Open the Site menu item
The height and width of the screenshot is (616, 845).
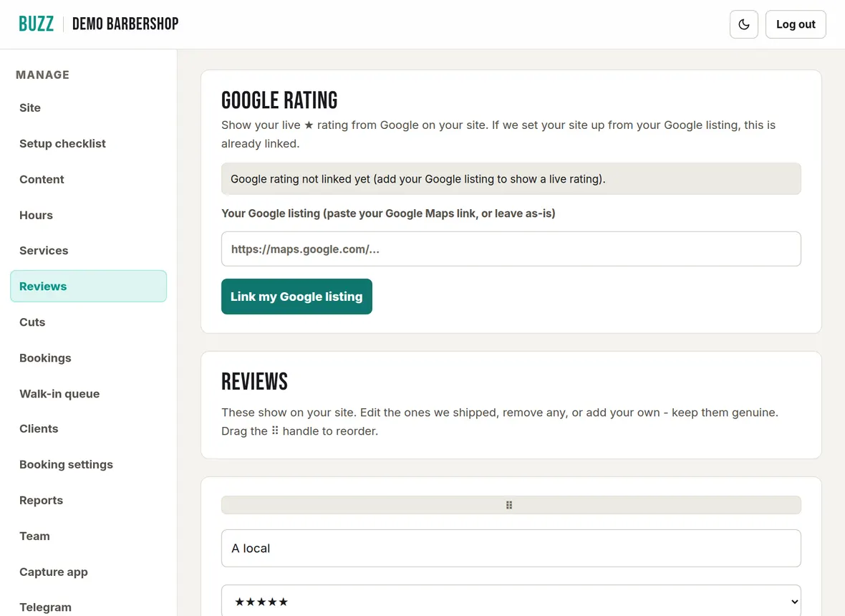(88, 107)
